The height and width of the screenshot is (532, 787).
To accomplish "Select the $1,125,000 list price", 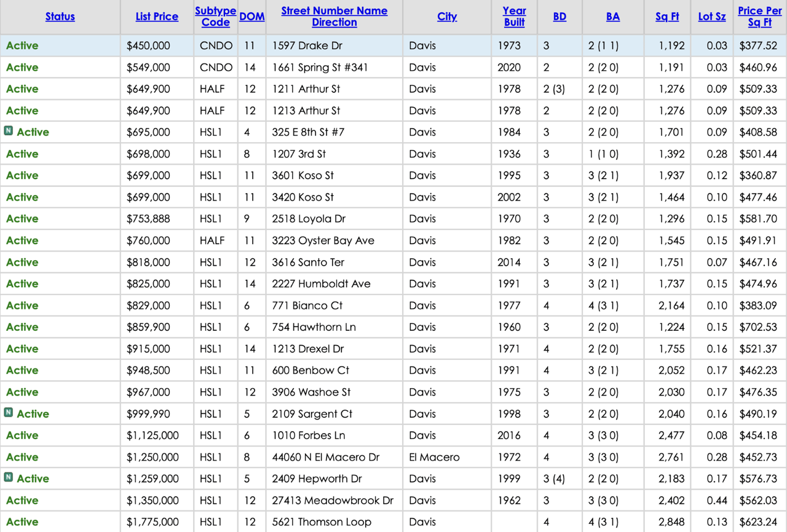I will point(152,435).
